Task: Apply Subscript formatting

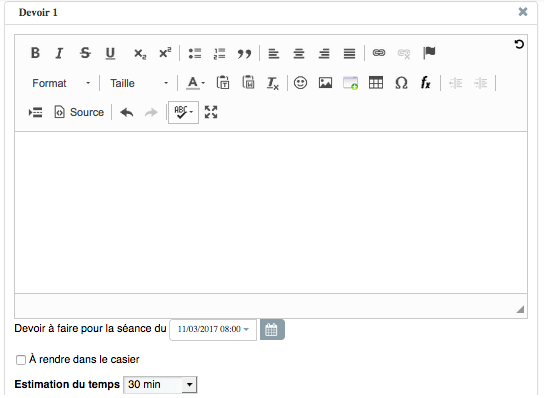Action: pyautogui.click(x=140, y=53)
